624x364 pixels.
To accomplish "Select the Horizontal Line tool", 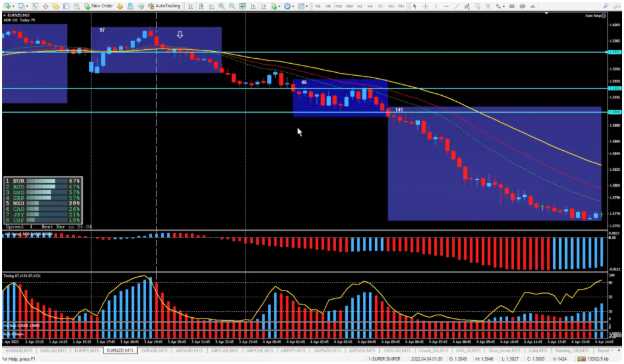I will (447, 6).
